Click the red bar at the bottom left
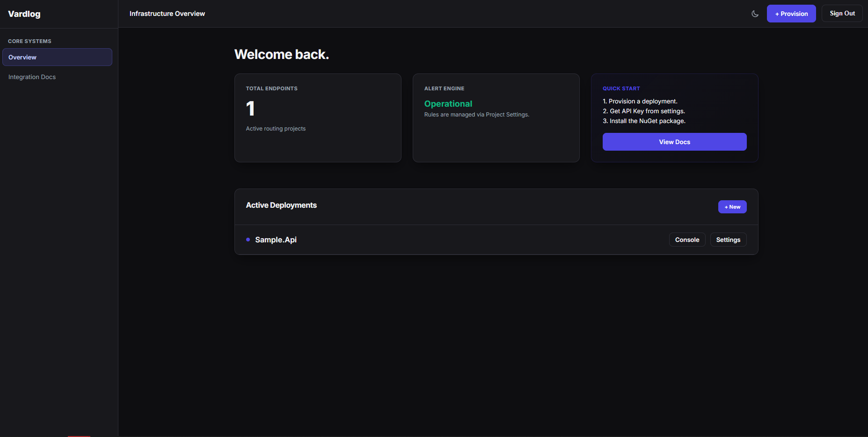Image resolution: width=868 pixels, height=437 pixels. pos(79,435)
